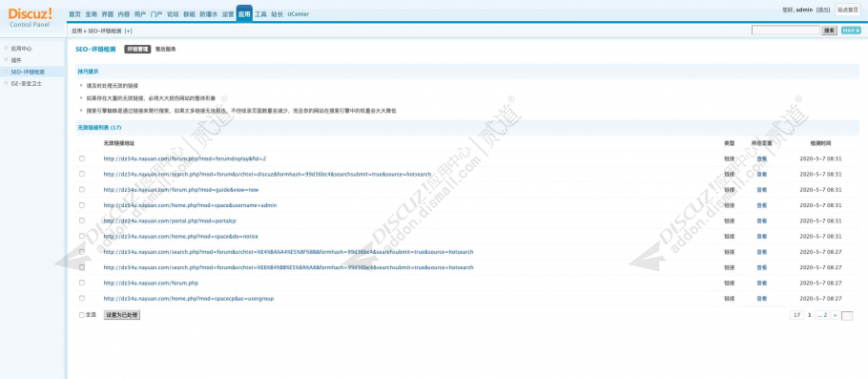The width and height of the screenshot is (868, 379).
Task: Click the 检测时间 column header
Action: click(820, 143)
